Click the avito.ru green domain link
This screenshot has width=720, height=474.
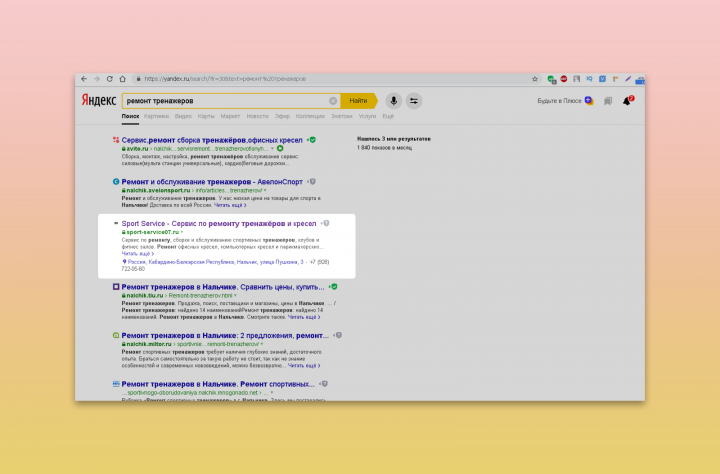click(137, 149)
